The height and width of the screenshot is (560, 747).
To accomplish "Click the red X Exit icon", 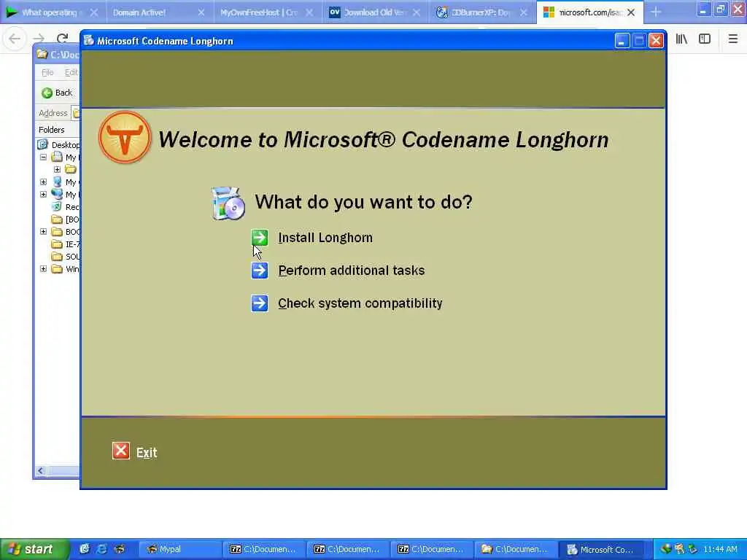I will pyautogui.click(x=121, y=451).
